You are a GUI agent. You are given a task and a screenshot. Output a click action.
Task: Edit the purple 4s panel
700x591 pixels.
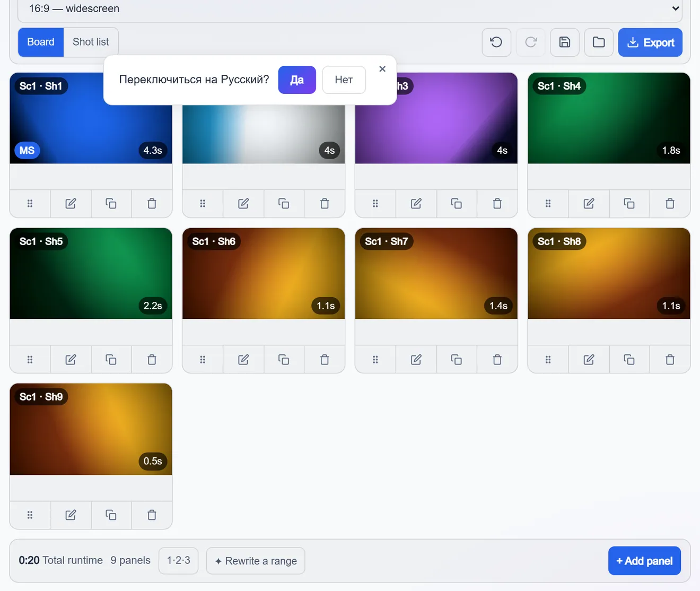point(416,204)
